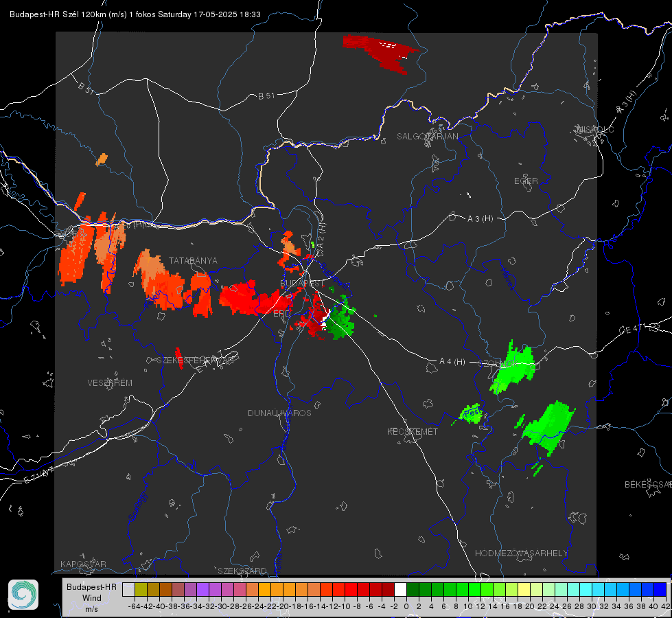Screen dimensions: 672x618
Task: Click the narrow red echo beside SZÉKESFEHÉRVÁR label
Action: tap(178, 358)
